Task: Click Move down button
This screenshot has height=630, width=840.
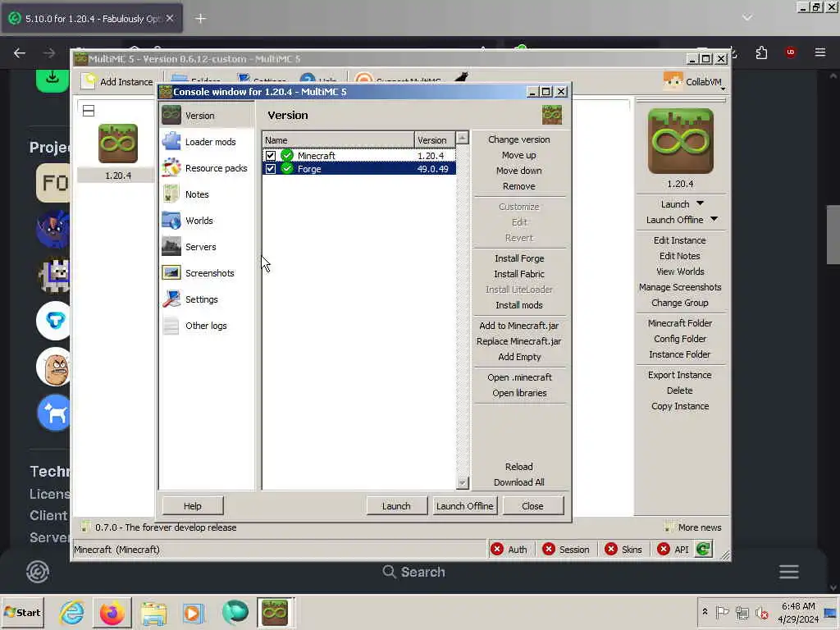Action: (x=518, y=171)
